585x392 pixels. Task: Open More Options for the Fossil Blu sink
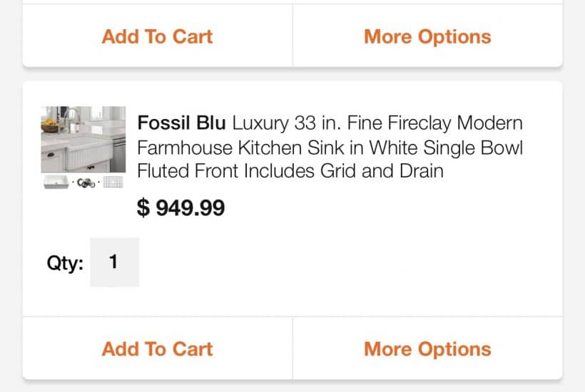[427, 349]
